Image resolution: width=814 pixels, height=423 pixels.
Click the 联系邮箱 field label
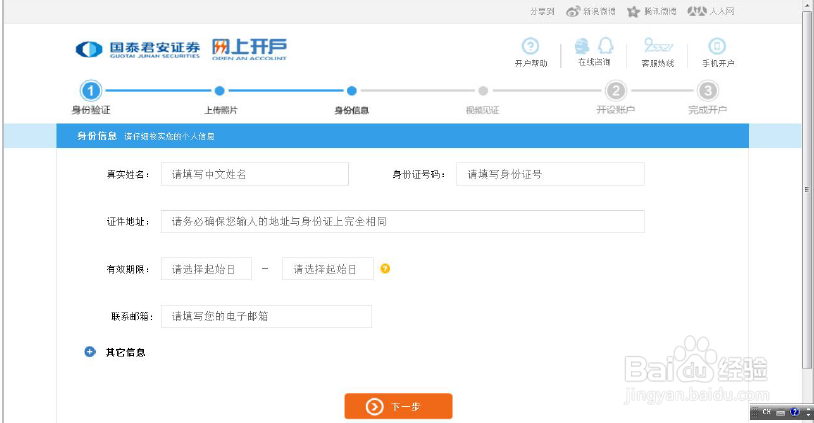click(132, 316)
